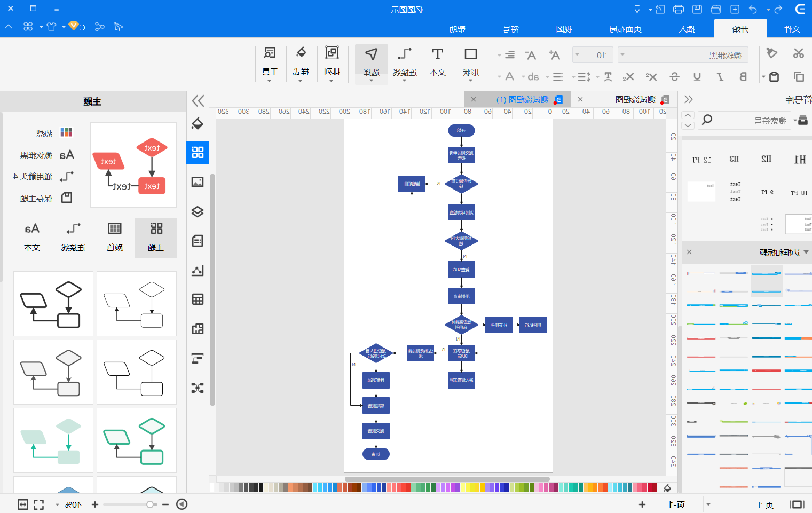Click the puzzle-piece plugin icon in sidebar
Image resolution: width=812 pixels, height=513 pixels.
pos(198,328)
